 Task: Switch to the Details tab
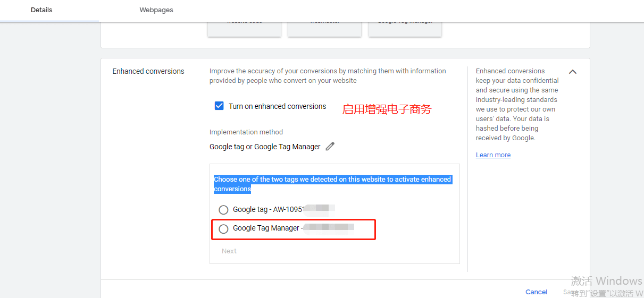(41, 10)
